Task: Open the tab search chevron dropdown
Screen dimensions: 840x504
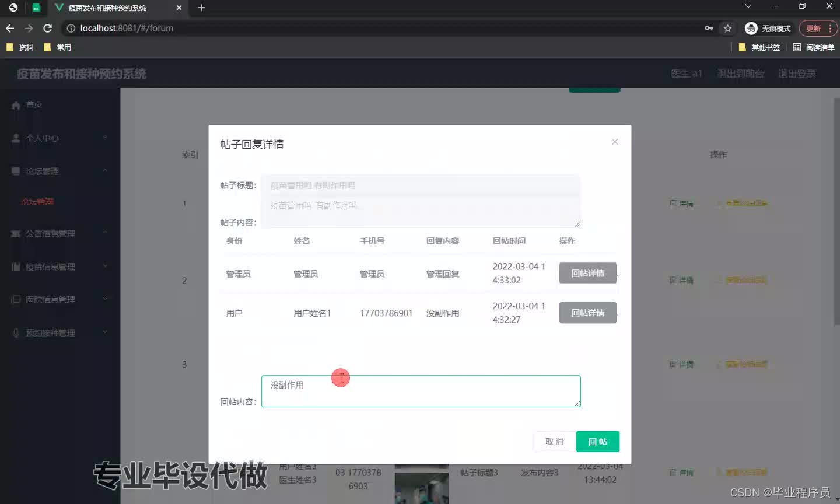Action: click(748, 6)
